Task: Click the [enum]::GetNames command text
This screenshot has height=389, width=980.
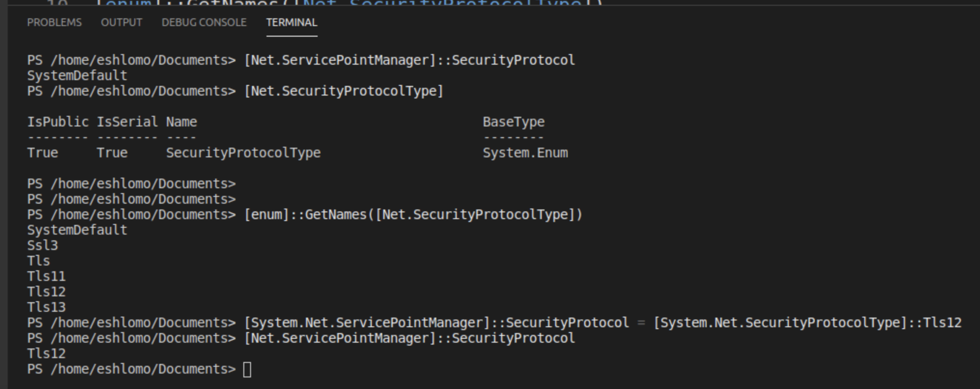Action: pos(413,215)
